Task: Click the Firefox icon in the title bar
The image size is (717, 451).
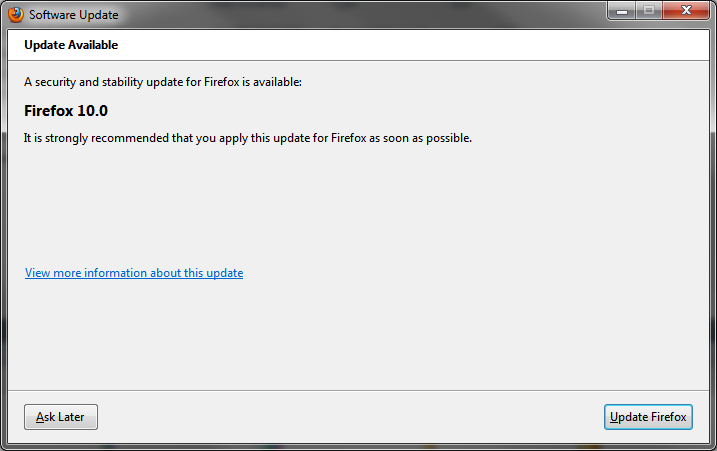Action: 15,15
